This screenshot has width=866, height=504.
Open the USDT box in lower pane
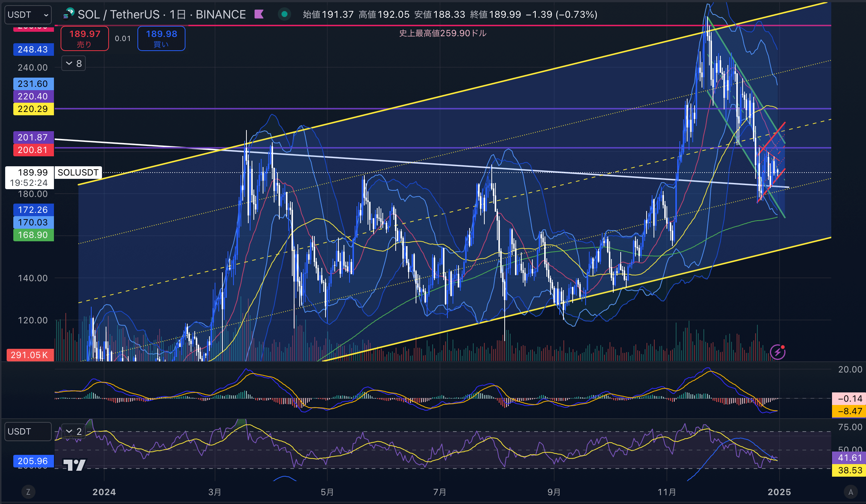[x=28, y=432]
